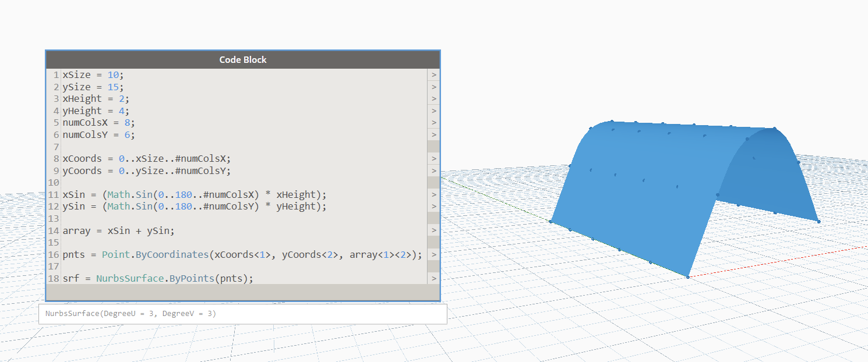868x362 pixels.
Task: Click the xSize output port arrow
Action: 433,75
